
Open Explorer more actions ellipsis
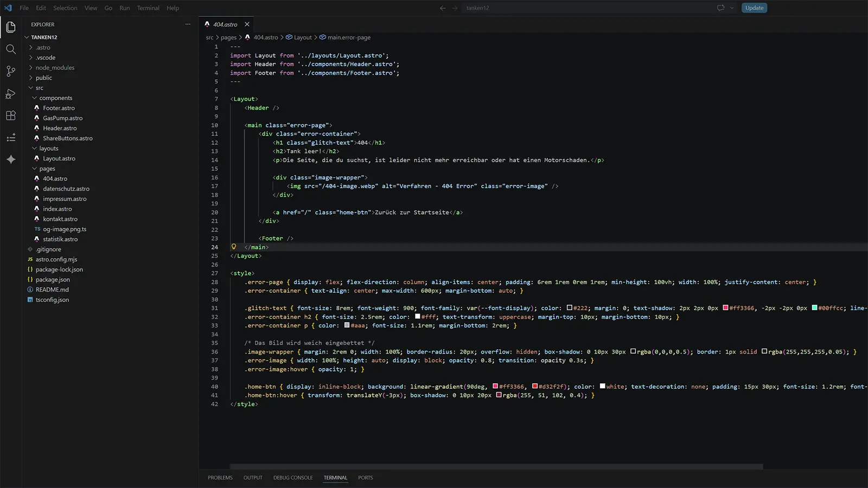point(188,24)
